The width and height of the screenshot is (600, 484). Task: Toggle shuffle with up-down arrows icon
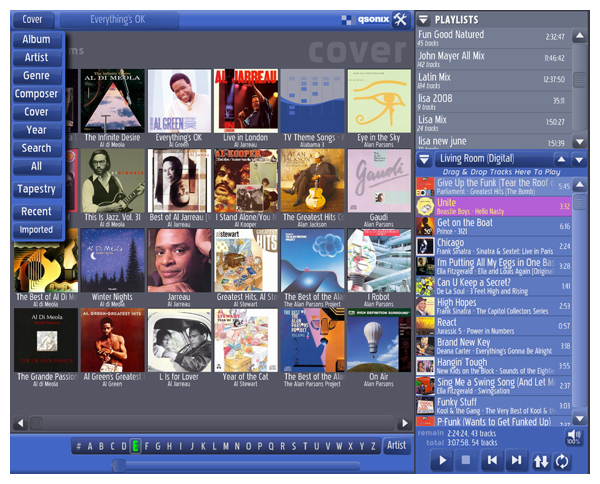pyautogui.click(x=541, y=461)
